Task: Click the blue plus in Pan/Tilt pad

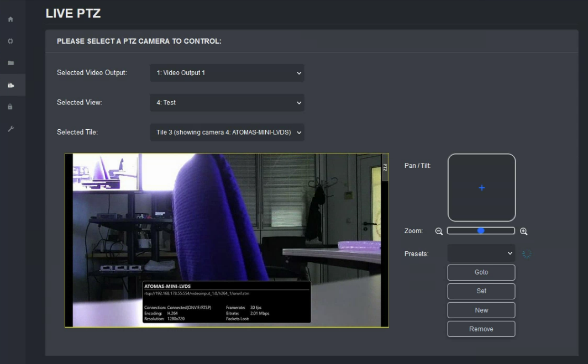Action: point(482,188)
